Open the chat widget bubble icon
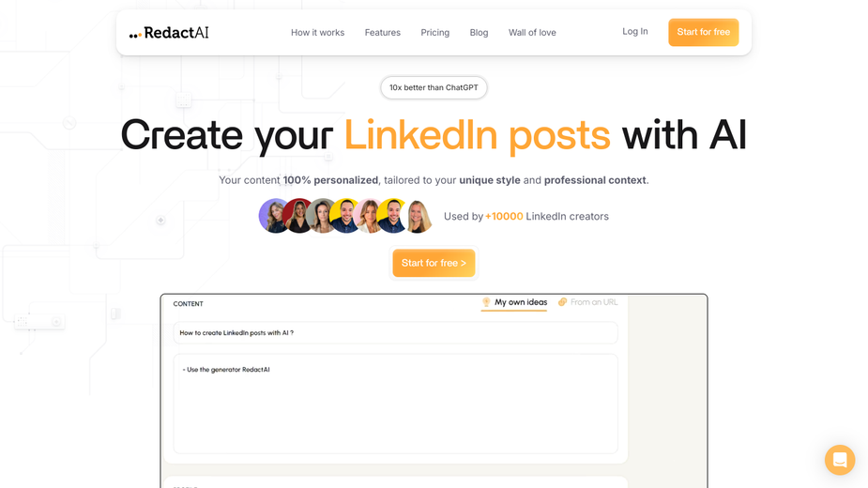This screenshot has height=488, width=868. pyautogui.click(x=840, y=460)
